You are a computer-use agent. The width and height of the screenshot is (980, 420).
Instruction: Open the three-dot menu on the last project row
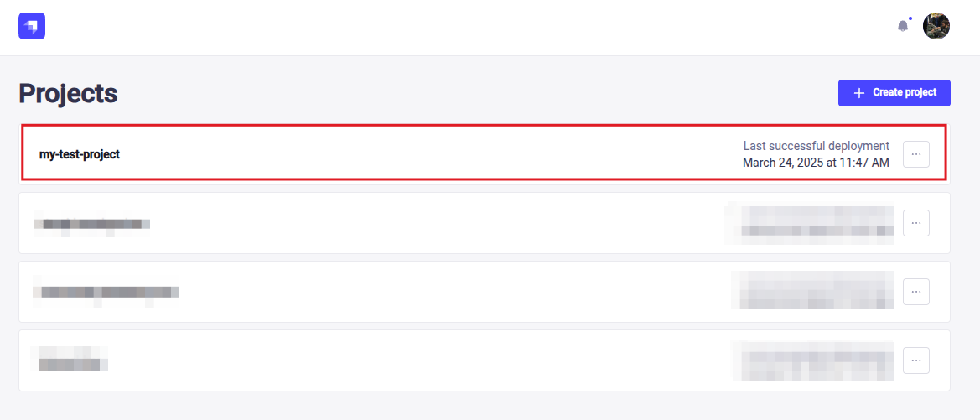point(916,360)
